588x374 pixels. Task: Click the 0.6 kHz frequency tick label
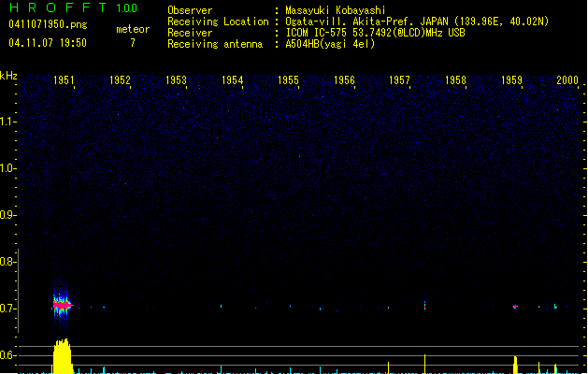(7, 355)
